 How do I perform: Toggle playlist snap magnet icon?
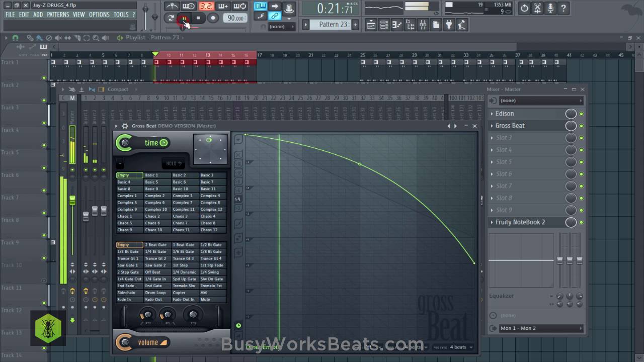click(x=15, y=38)
